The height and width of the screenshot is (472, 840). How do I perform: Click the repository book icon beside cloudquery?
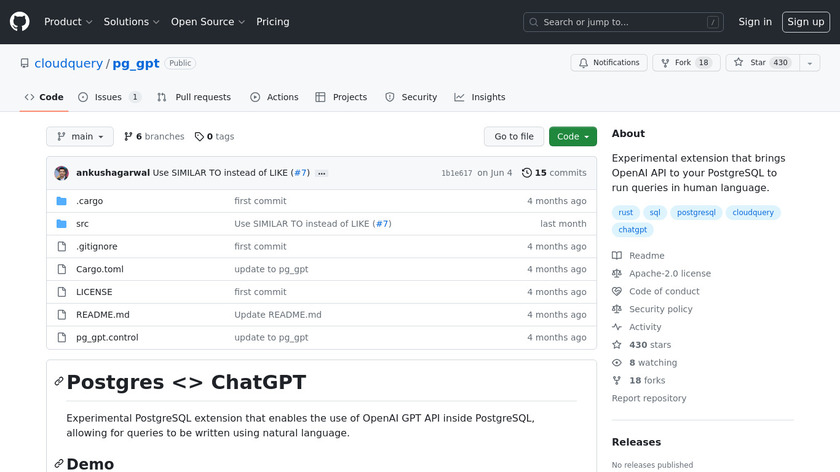(x=25, y=63)
